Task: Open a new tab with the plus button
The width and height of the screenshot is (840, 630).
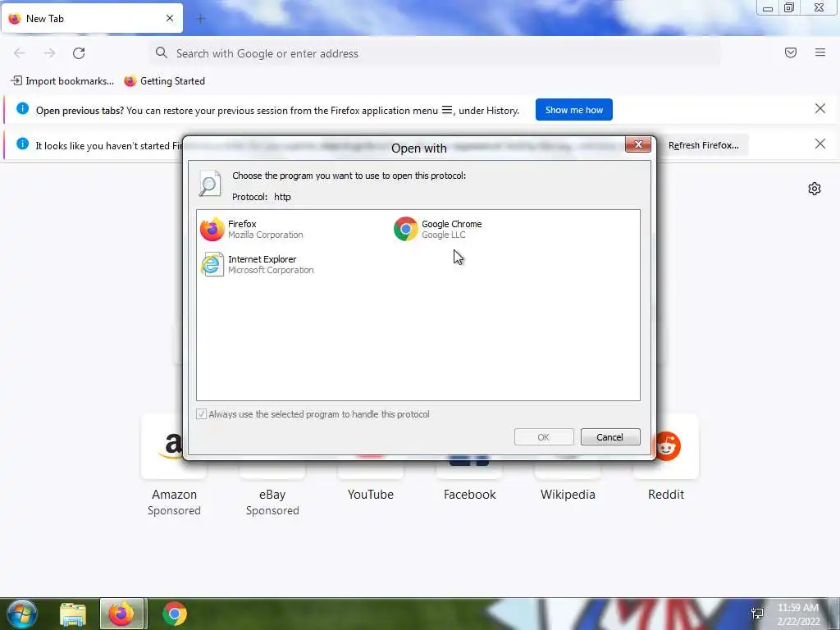Action: [x=201, y=19]
